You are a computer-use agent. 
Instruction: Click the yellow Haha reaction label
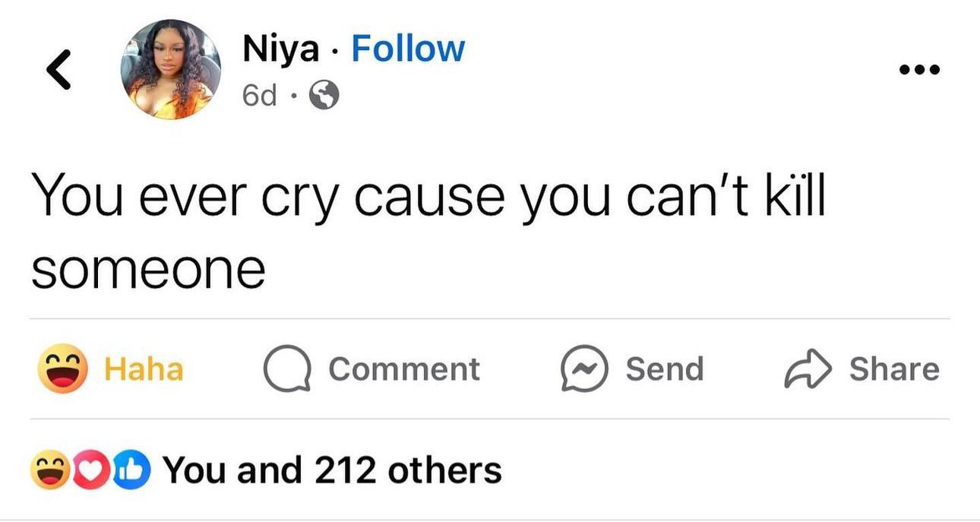point(144,369)
